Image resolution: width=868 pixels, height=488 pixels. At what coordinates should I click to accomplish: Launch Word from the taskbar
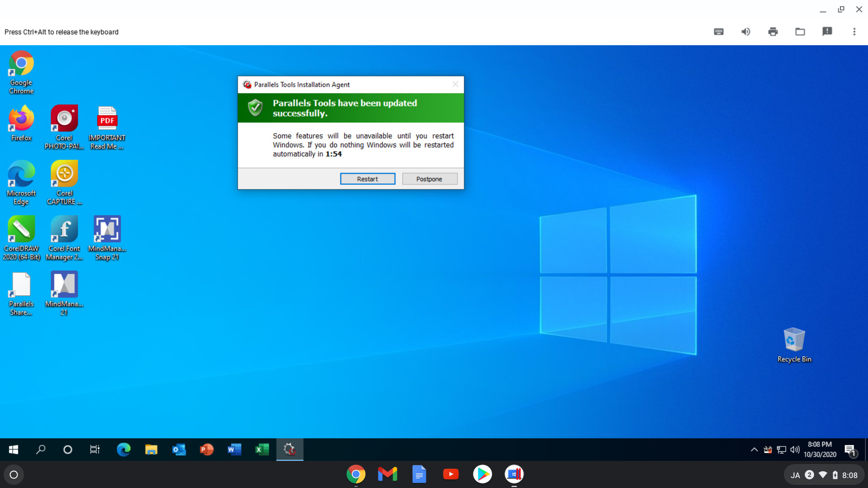234,450
